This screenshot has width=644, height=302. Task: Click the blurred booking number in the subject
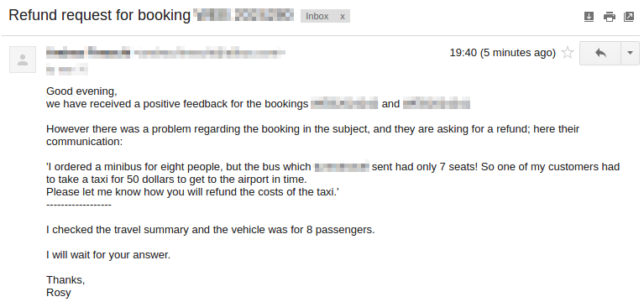(244, 15)
